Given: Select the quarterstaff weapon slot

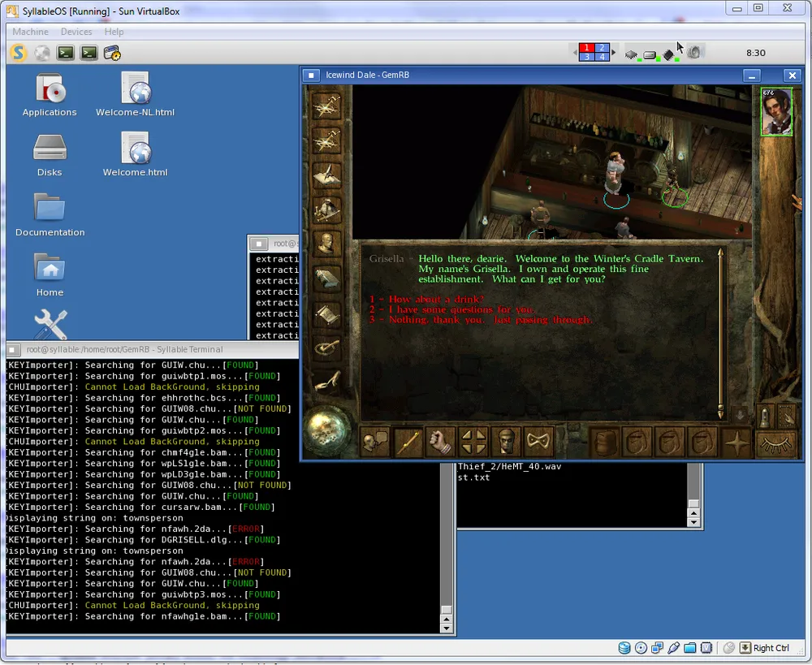Looking at the screenshot, I should 408,442.
